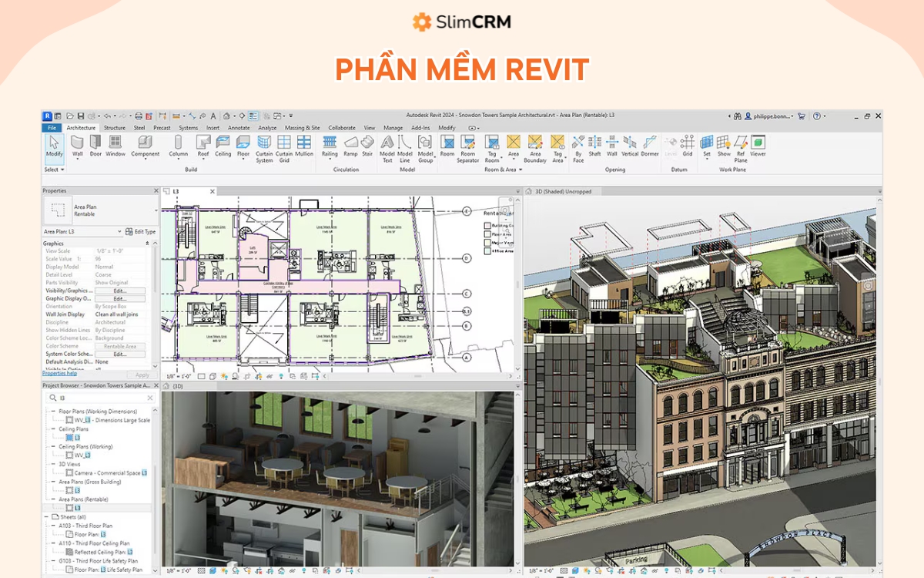This screenshot has height=578, width=924.
Task: Select the Floor tool
Action: [x=243, y=146]
